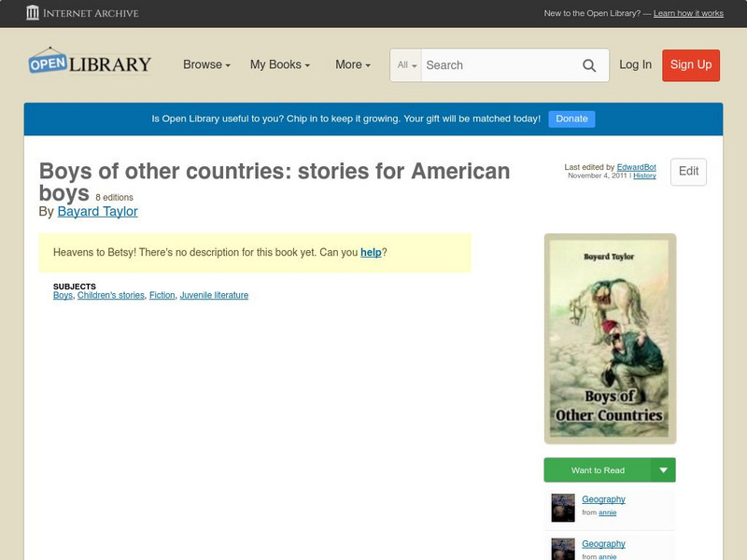Click the 'help' link in the description notice
Image resolution: width=747 pixels, height=560 pixels.
[x=371, y=251]
